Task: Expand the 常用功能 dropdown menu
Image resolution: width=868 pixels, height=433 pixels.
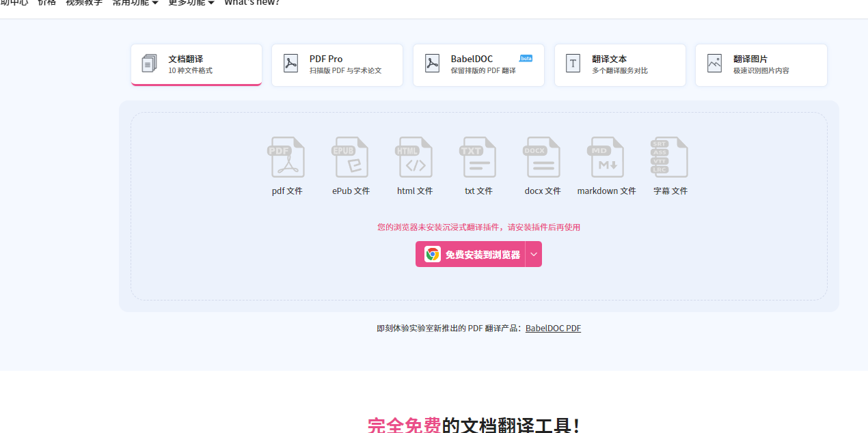Action: click(135, 3)
